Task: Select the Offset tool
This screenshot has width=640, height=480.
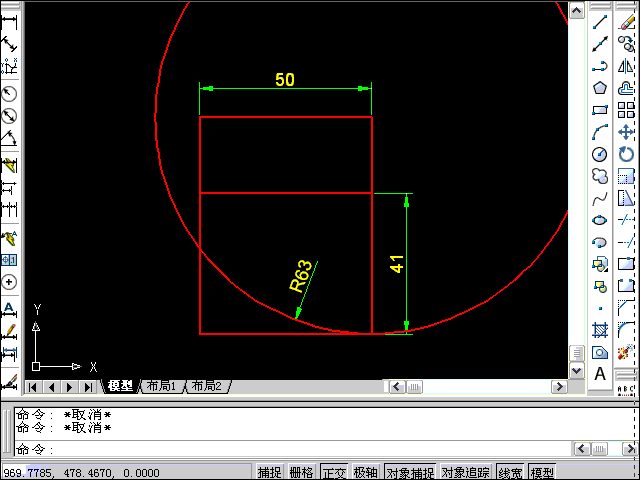Action: click(626, 88)
